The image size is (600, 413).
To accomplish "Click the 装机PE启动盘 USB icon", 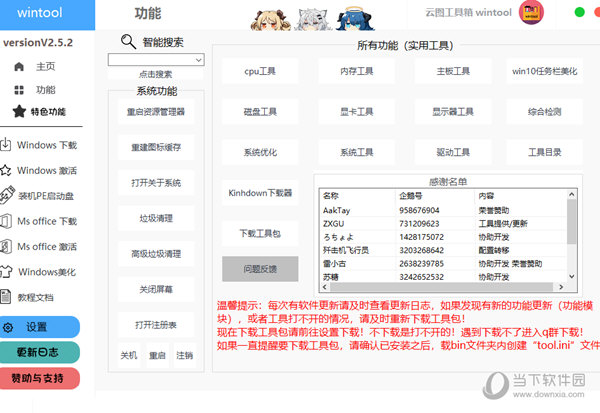I will [x=7, y=196].
